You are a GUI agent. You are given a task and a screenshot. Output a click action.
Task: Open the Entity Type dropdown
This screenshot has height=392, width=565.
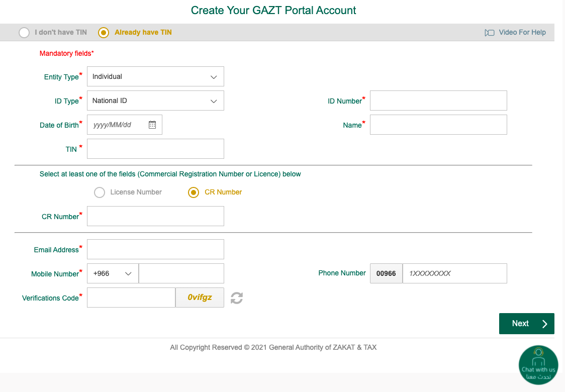point(155,76)
